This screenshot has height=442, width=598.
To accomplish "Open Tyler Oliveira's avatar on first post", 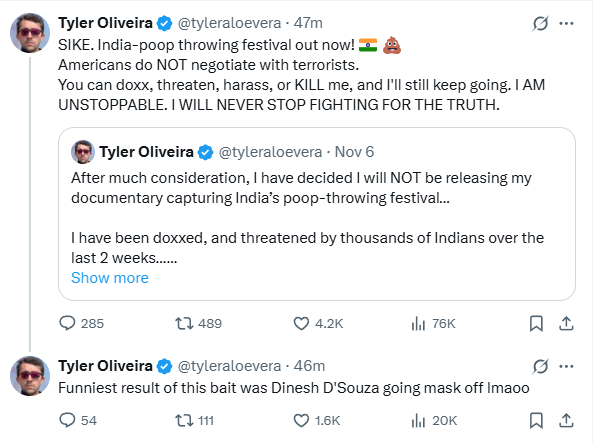I will [30, 33].
